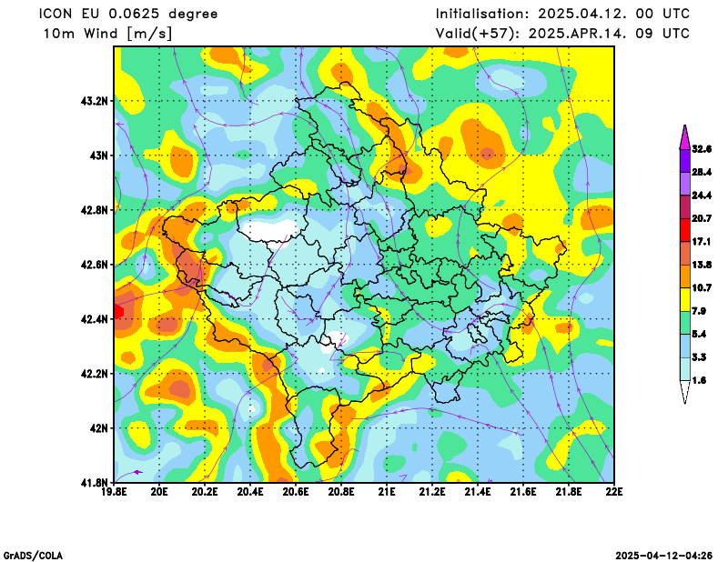Click the 10.7 legend value

point(702,288)
